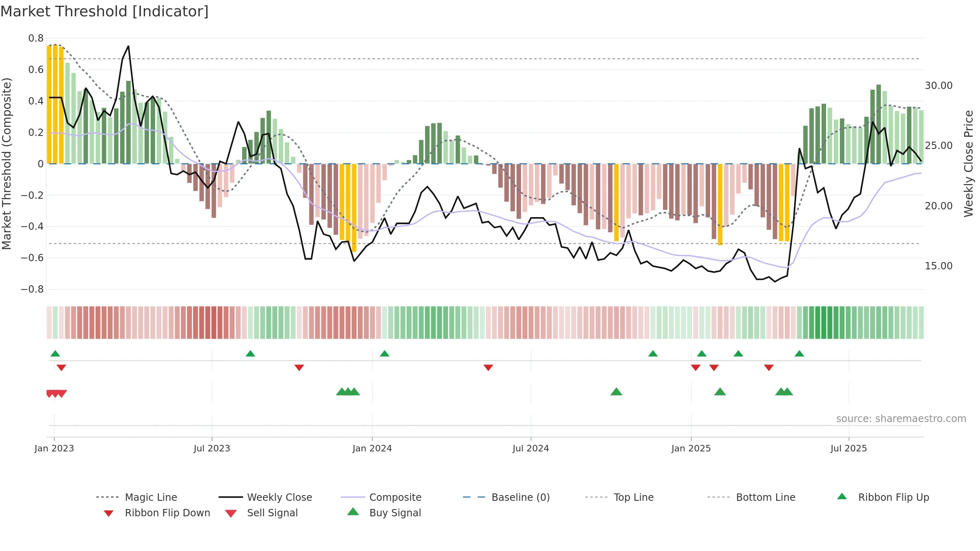The height and width of the screenshot is (551, 980).
Task: Click the Jan 2024 x-axis label
Action: (x=372, y=449)
